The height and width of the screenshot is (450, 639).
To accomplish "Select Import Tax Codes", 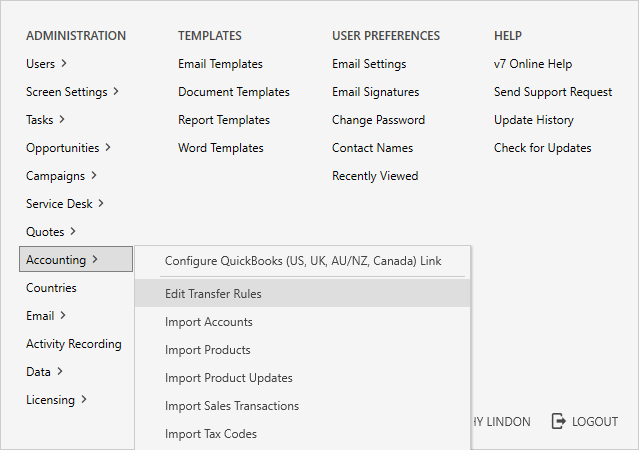I will click(x=210, y=434).
